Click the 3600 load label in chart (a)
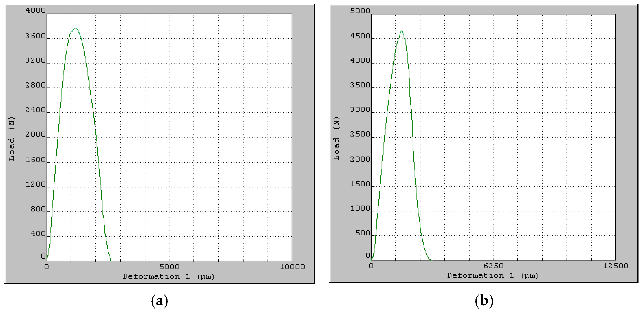The height and width of the screenshot is (312, 644). [x=35, y=36]
